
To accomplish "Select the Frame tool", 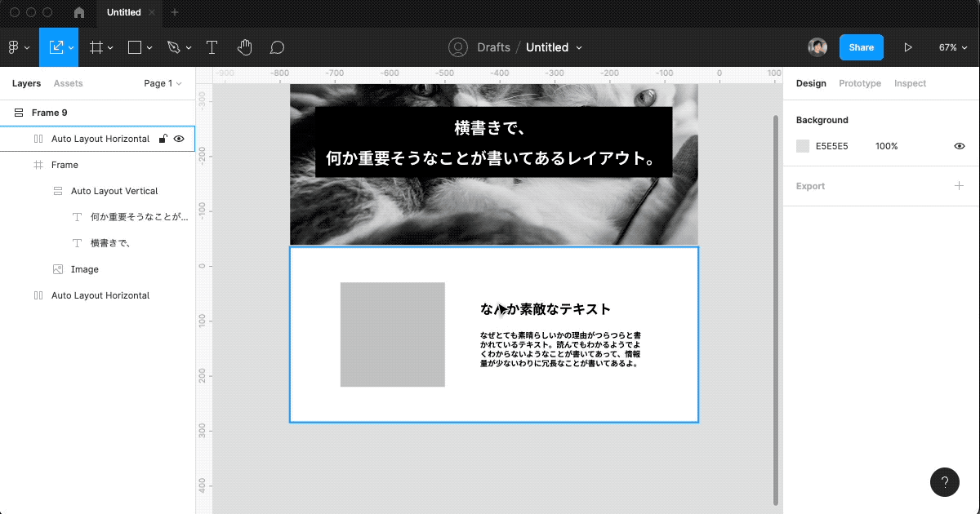I will [x=96, y=47].
